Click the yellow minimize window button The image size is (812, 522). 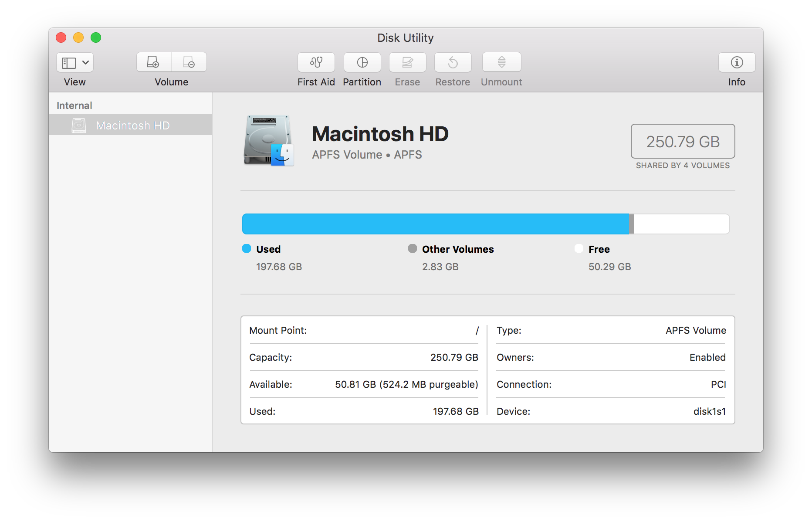[78, 37]
